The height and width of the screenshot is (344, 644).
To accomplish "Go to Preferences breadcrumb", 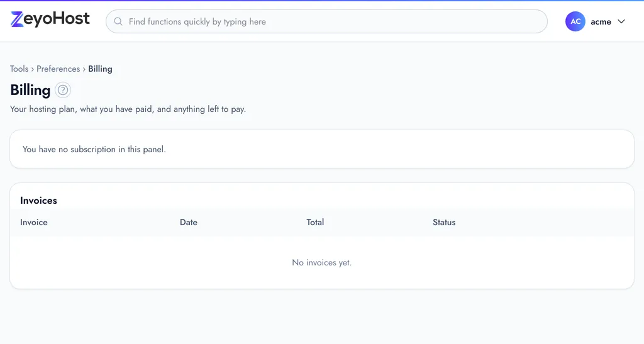I will 58,69.
